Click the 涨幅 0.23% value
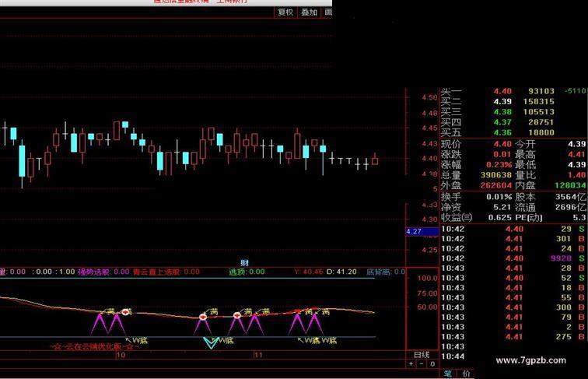588x379 pixels. 499,165
